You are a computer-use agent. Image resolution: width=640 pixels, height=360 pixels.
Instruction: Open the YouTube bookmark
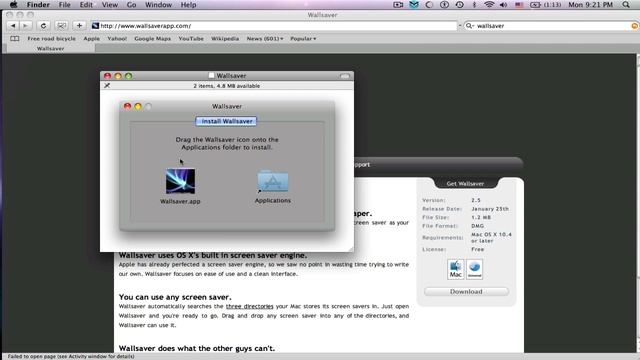(x=191, y=38)
